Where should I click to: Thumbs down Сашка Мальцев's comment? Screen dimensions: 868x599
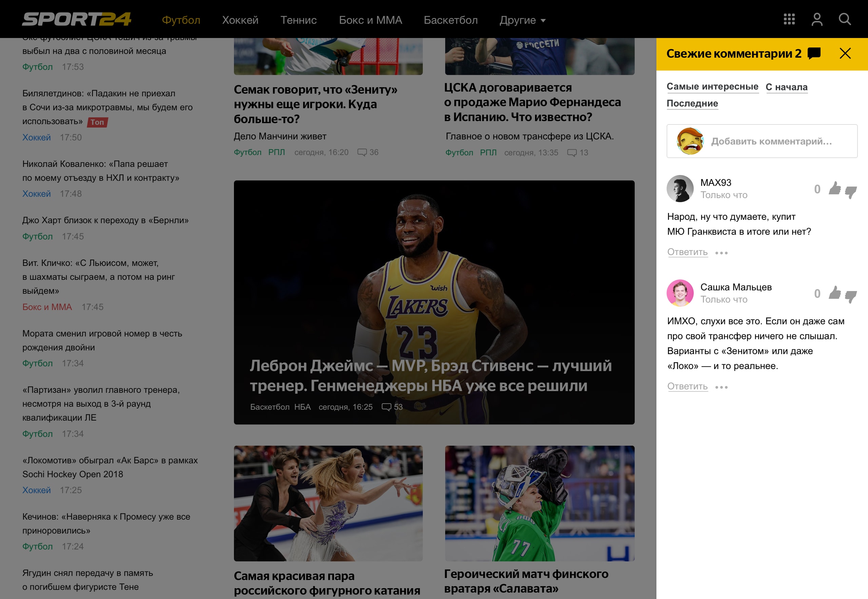(x=850, y=296)
